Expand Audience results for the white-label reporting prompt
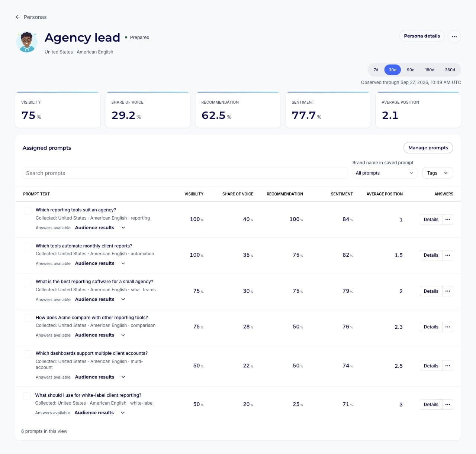 click(x=100, y=413)
